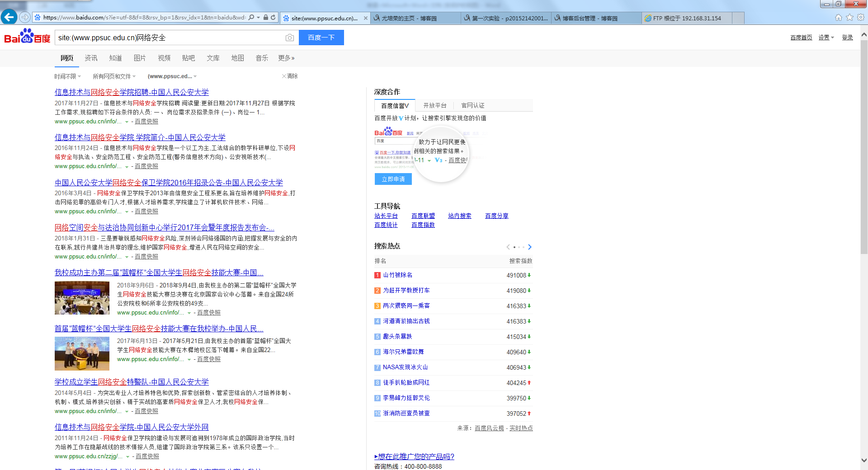Select the 图片 search category
The height and width of the screenshot is (470, 868).
[x=140, y=58]
